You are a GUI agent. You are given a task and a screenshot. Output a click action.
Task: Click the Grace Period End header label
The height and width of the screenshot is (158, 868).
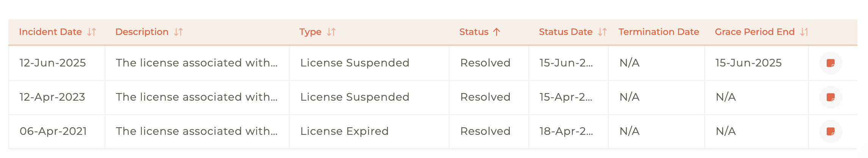coord(755,32)
